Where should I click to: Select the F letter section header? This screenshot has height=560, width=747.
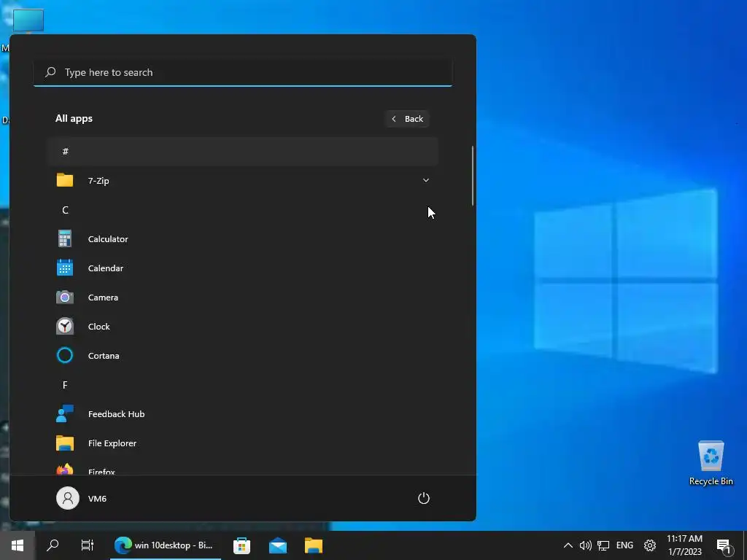click(x=65, y=385)
